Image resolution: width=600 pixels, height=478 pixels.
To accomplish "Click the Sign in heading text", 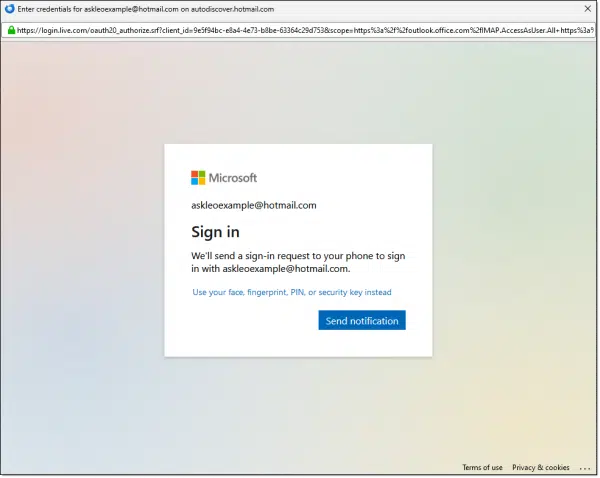I will coord(215,232).
